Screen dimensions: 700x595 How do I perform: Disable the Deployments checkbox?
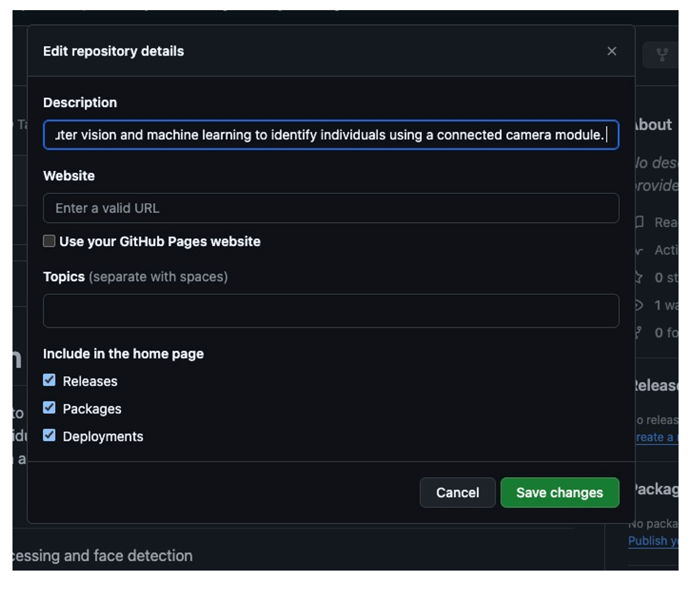pos(49,436)
